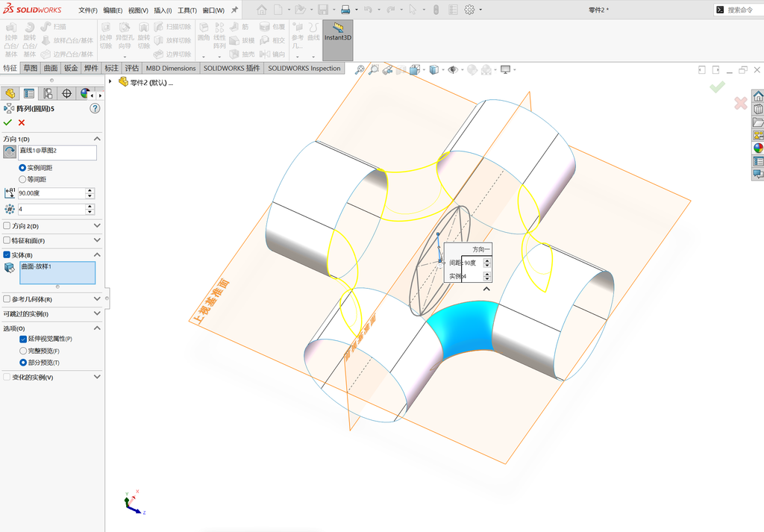Screen dimensions: 764x532
Task: Click the green checkmark to accept pattern
Action: pyautogui.click(x=7, y=123)
